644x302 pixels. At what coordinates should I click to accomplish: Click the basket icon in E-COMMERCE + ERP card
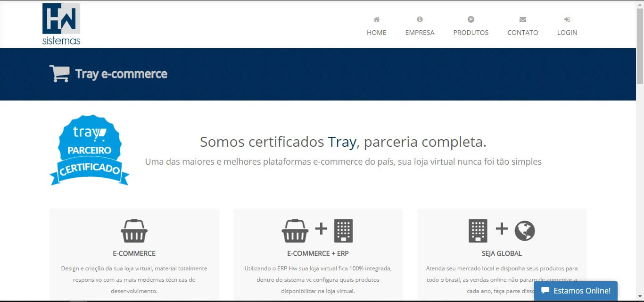click(x=295, y=231)
